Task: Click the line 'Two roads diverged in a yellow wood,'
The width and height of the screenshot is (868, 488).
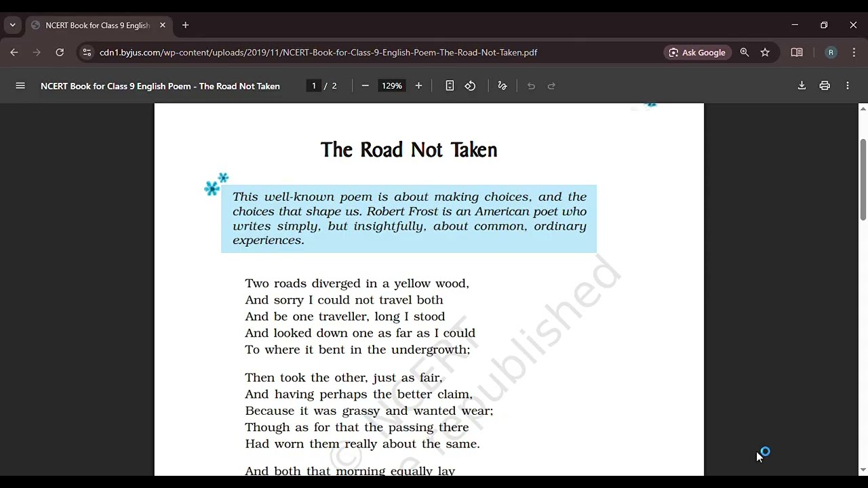Action: click(x=357, y=283)
